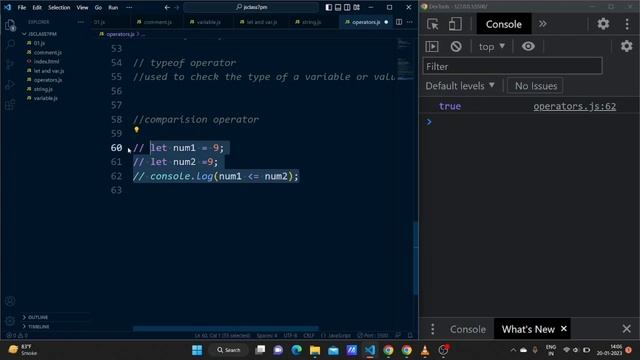The height and width of the screenshot is (360, 640).
Task: Go back with the navigation arrow
Action: point(167,7)
